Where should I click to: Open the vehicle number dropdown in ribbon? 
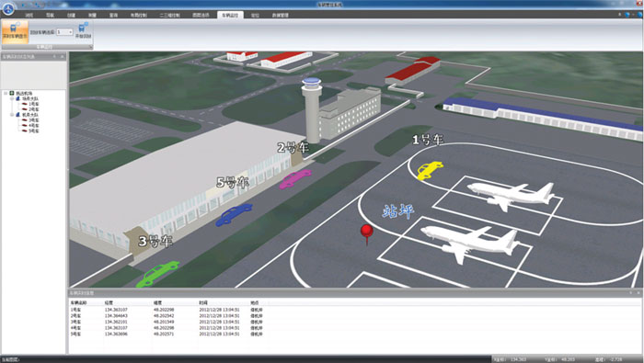click(64, 31)
